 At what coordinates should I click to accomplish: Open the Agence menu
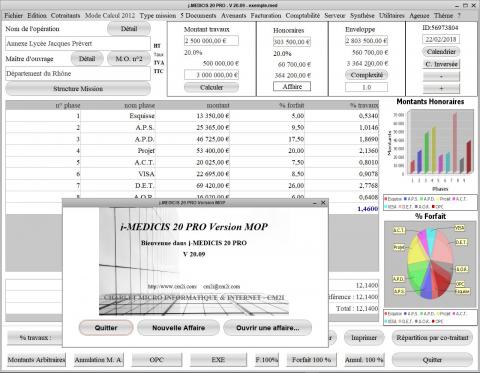coord(419,16)
